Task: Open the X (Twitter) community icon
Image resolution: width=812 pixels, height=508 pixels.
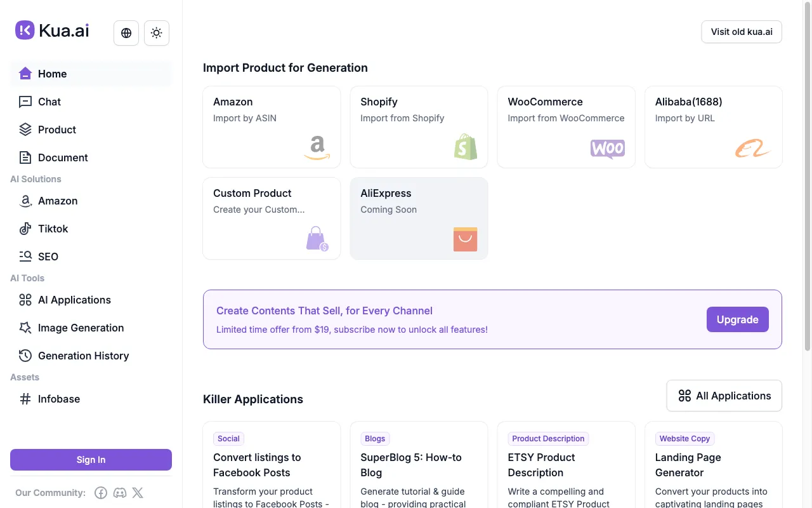Action: [x=138, y=493]
